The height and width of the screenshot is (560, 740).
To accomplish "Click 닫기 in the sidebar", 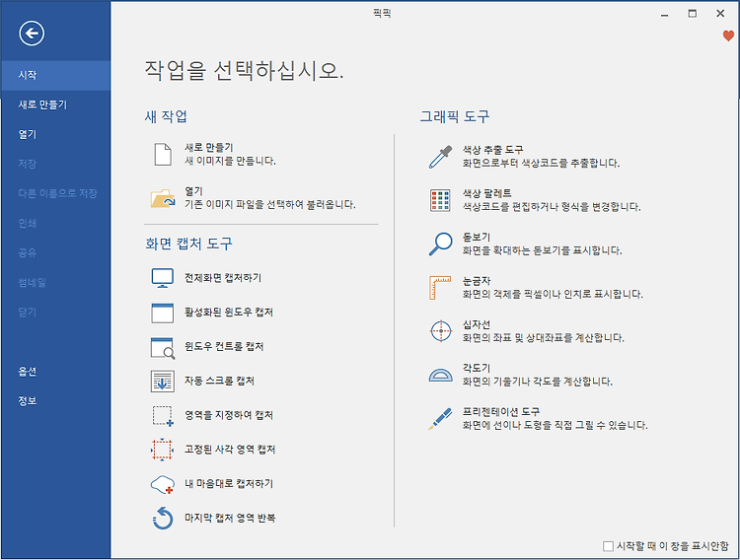I will pyautogui.click(x=55, y=313).
